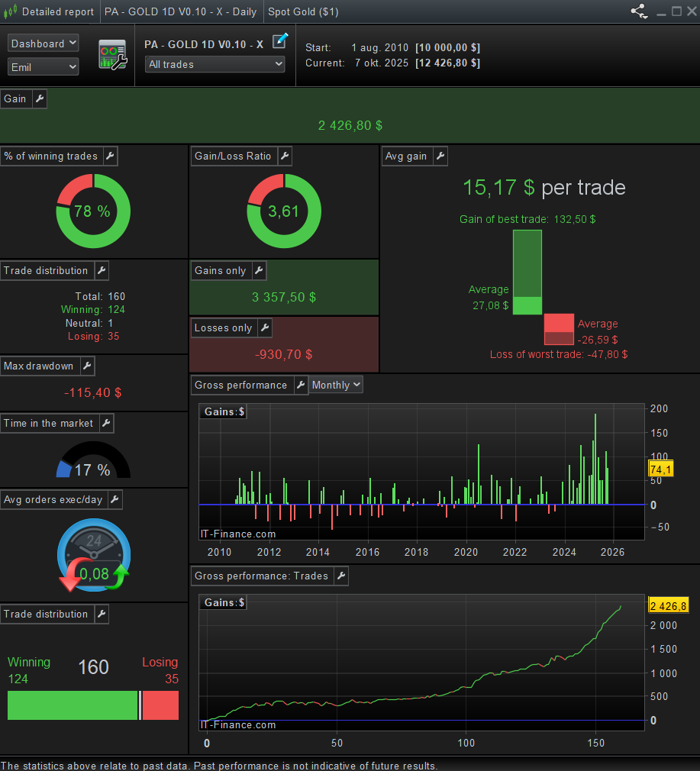Click the green Winning trades bar

(72, 705)
